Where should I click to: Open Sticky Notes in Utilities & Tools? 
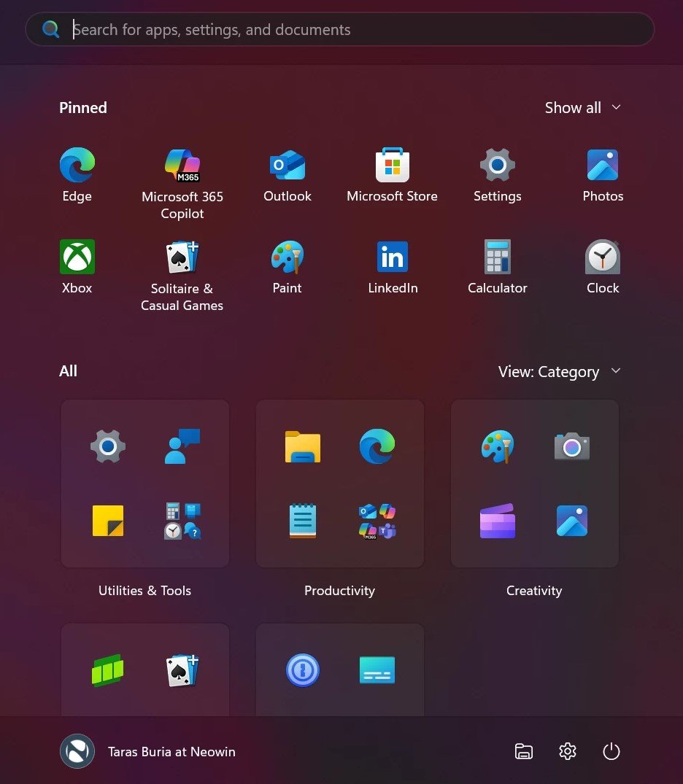[x=107, y=521]
